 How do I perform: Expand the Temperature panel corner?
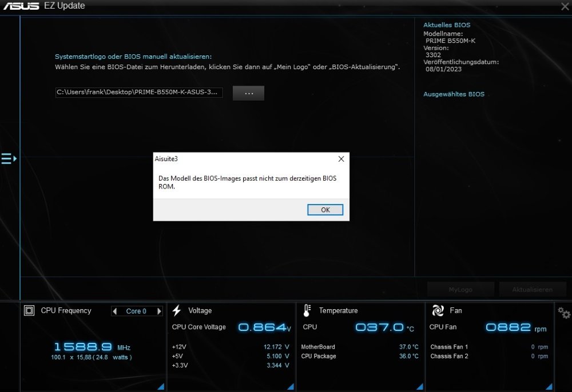420,386
